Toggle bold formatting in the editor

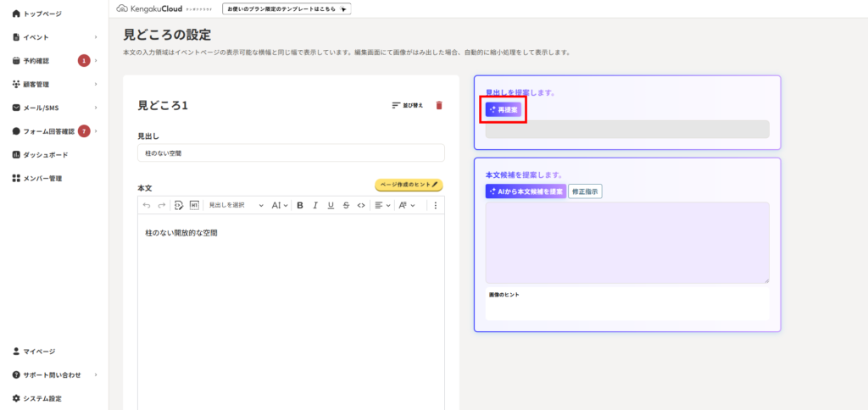[x=299, y=205]
